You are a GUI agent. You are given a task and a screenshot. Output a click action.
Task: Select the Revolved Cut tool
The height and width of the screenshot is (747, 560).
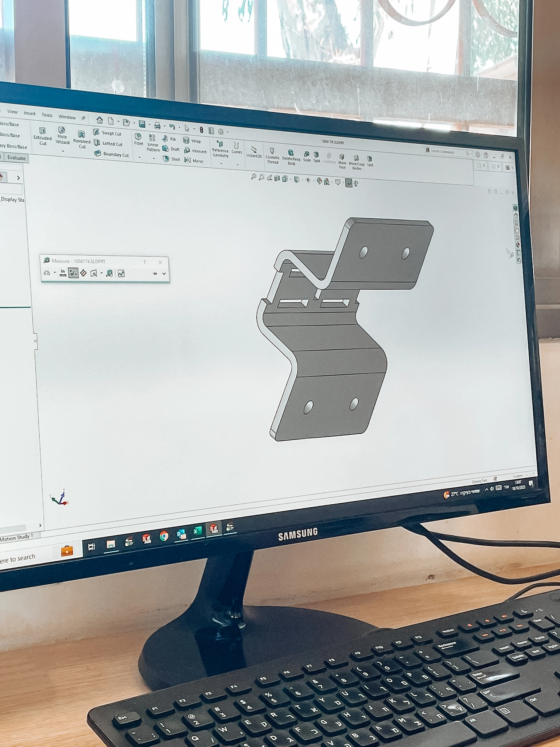point(82,139)
